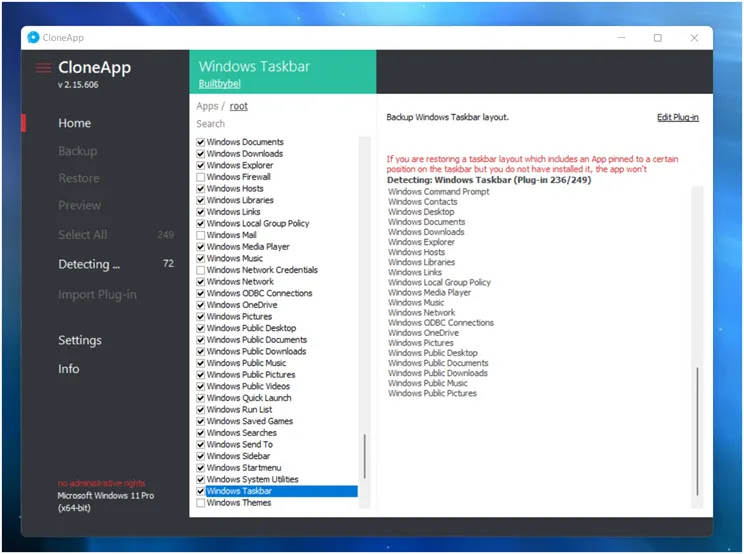744x554 pixels.
Task: Select Windows Music in plug-in list
Action: 234,259
